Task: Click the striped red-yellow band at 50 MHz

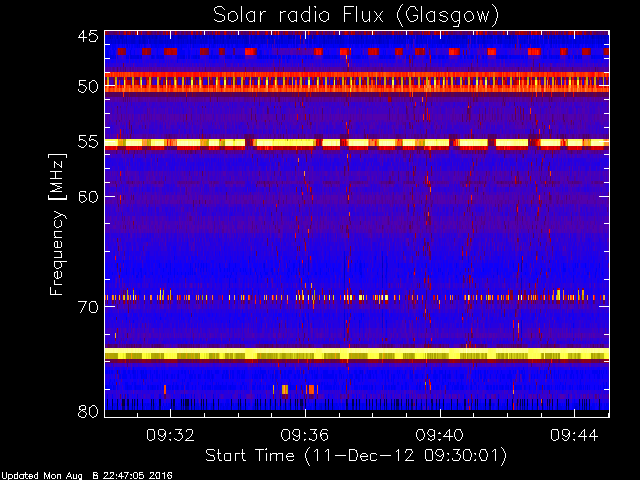Action: coord(357,82)
